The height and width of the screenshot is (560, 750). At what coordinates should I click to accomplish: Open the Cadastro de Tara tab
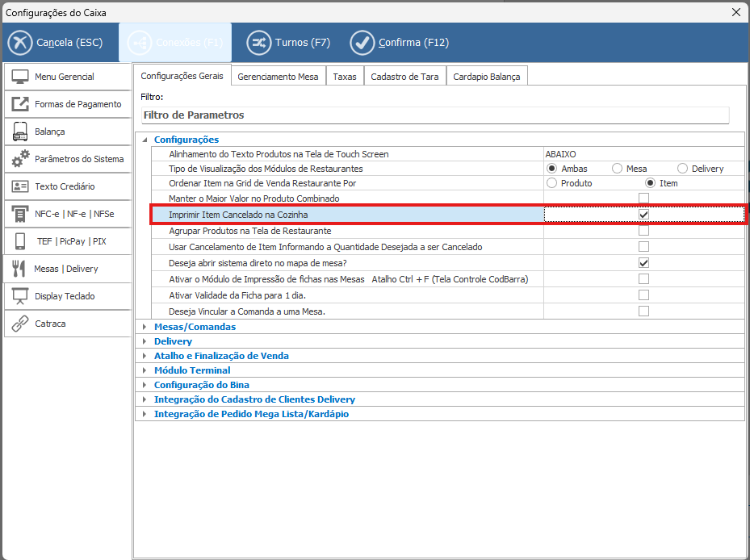click(404, 77)
